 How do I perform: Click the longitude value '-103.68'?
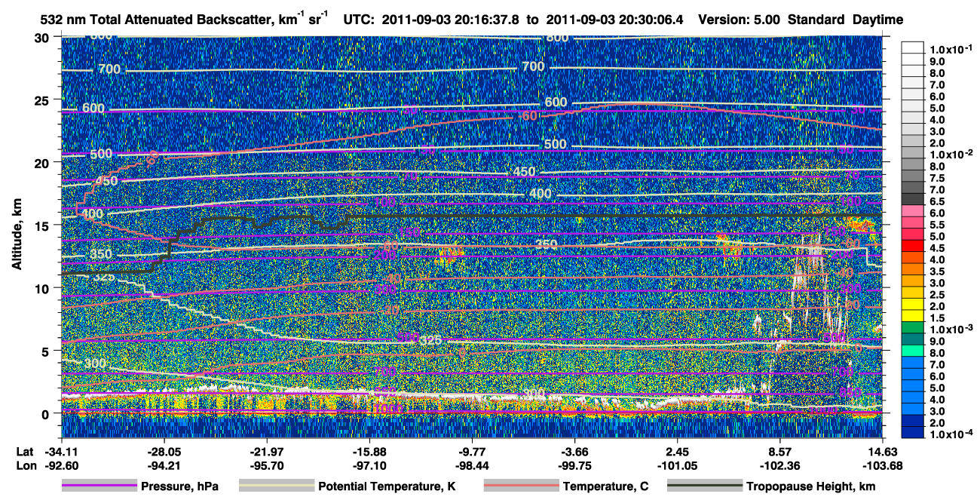point(883,465)
